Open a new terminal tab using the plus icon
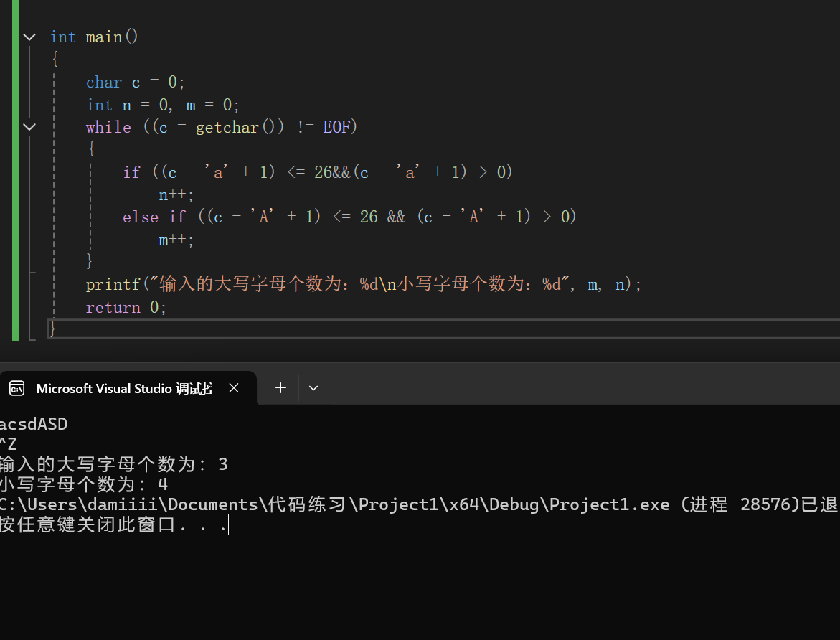This screenshot has height=640, width=840. tap(280, 387)
